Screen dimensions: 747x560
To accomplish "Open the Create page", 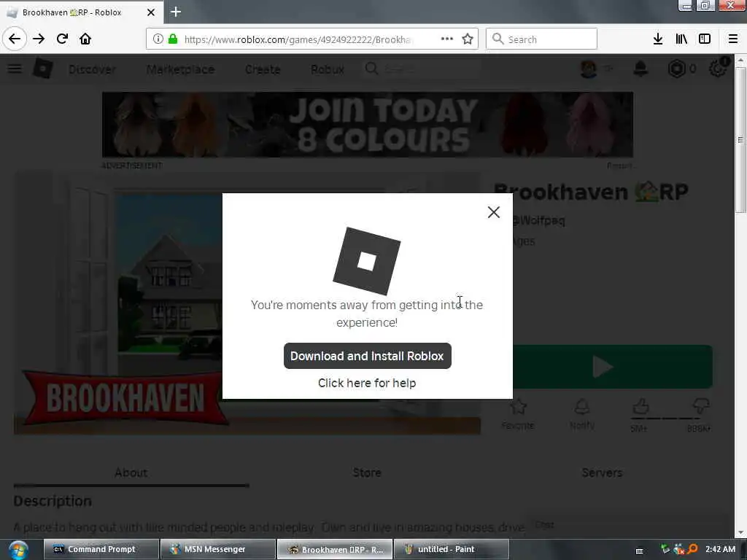I will pos(263,69).
